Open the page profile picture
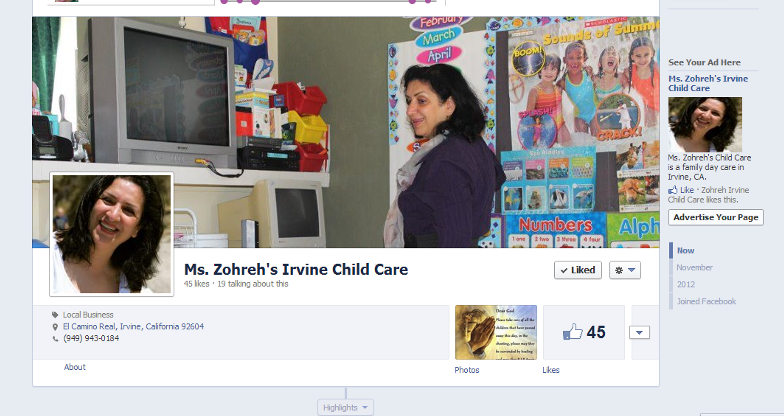Viewport: 784px width, 416px height. (112, 234)
